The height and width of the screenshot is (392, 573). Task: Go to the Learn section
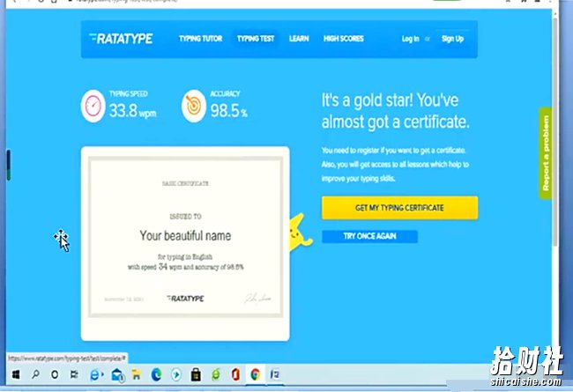(x=299, y=39)
